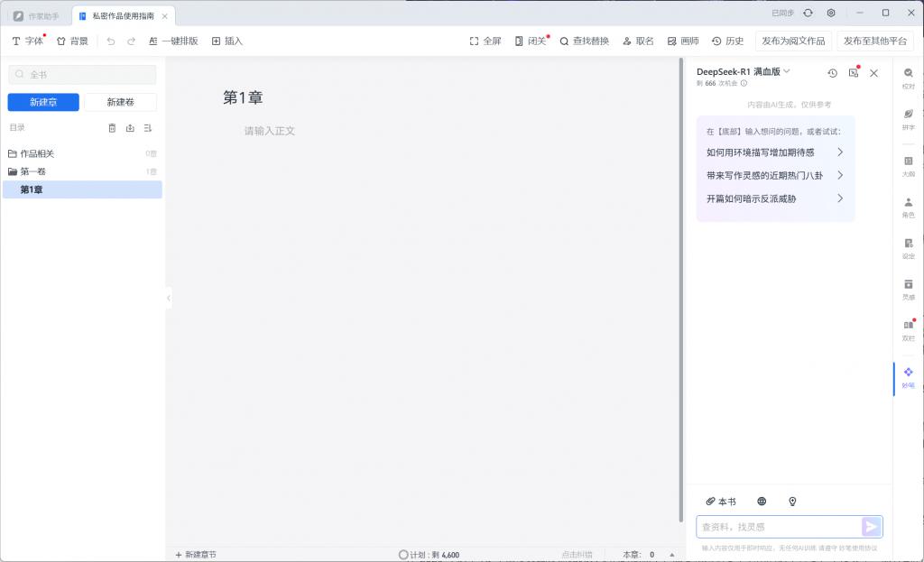This screenshot has height=562, width=924.
Task: Open the 校对 proofreading panel in the sidebar
Action: pyautogui.click(x=908, y=78)
